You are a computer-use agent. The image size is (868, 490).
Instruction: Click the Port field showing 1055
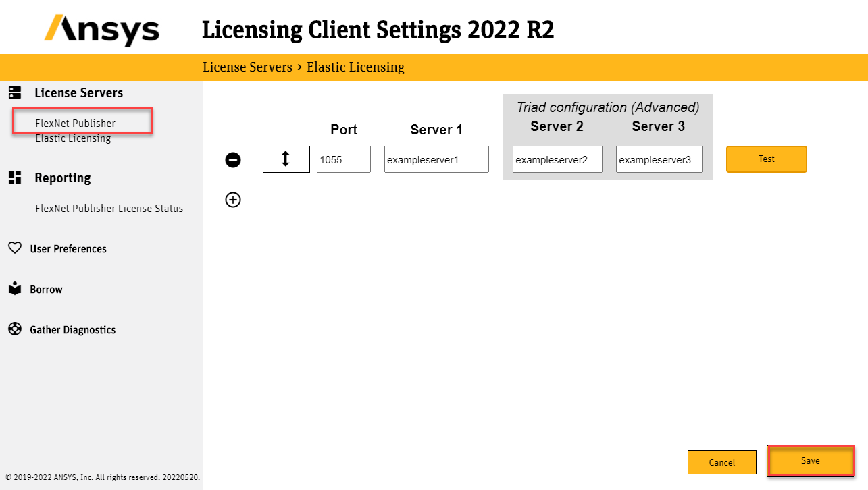[344, 160]
